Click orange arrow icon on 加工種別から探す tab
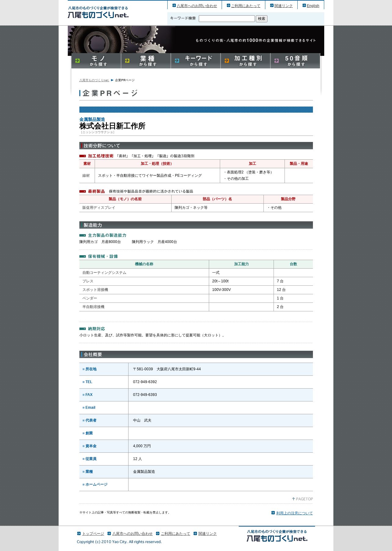392x551 pixels. point(227,61)
